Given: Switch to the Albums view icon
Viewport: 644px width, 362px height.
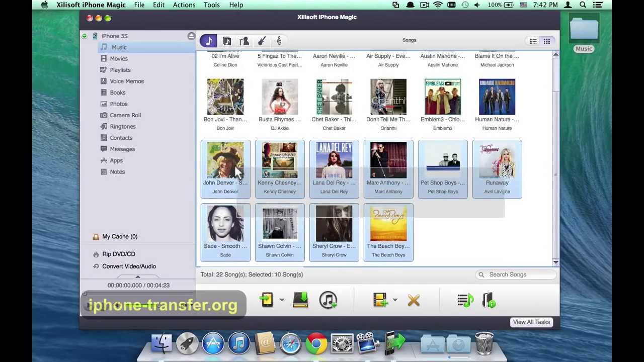Looking at the screenshot, I should pos(227,41).
